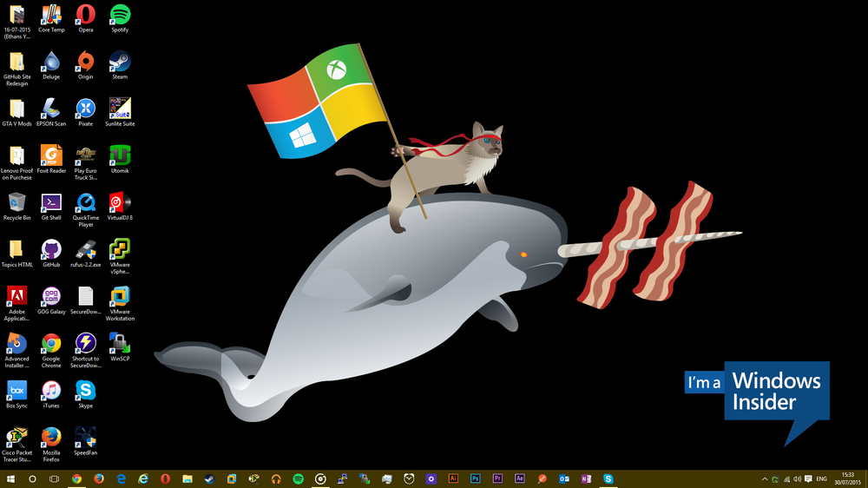The image size is (868, 488).
Task: Open Task View from the taskbar
Action: click(54, 478)
